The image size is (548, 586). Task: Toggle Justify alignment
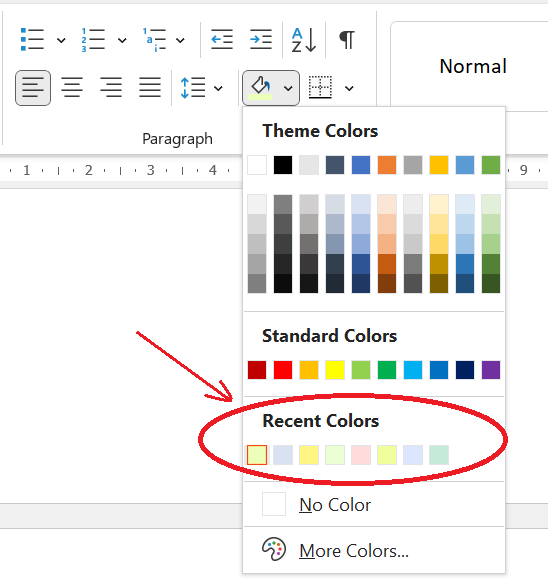tap(150, 87)
